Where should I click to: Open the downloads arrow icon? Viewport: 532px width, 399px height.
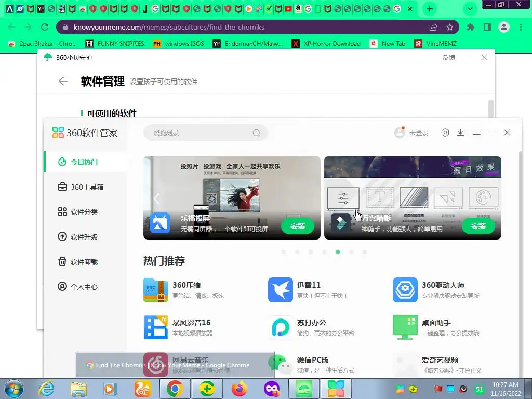[x=460, y=132]
